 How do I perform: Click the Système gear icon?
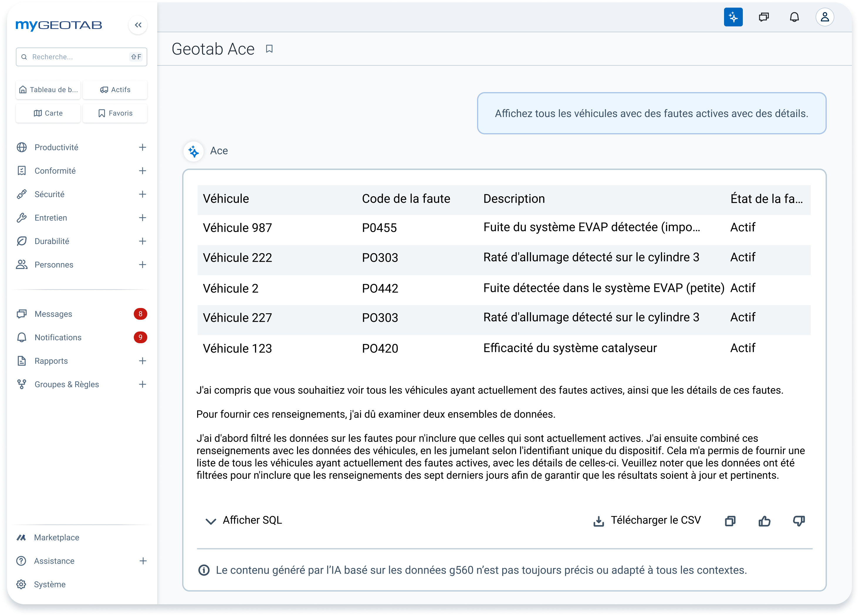click(21, 584)
